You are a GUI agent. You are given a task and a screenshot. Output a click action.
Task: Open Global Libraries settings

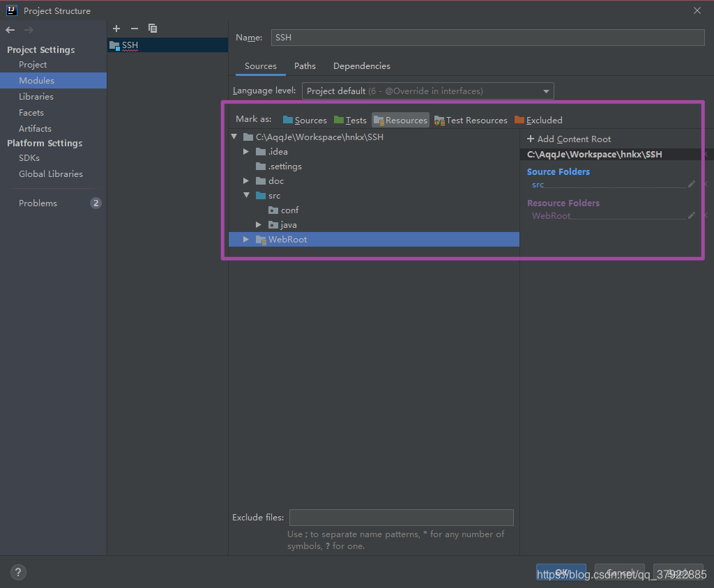(x=50, y=174)
